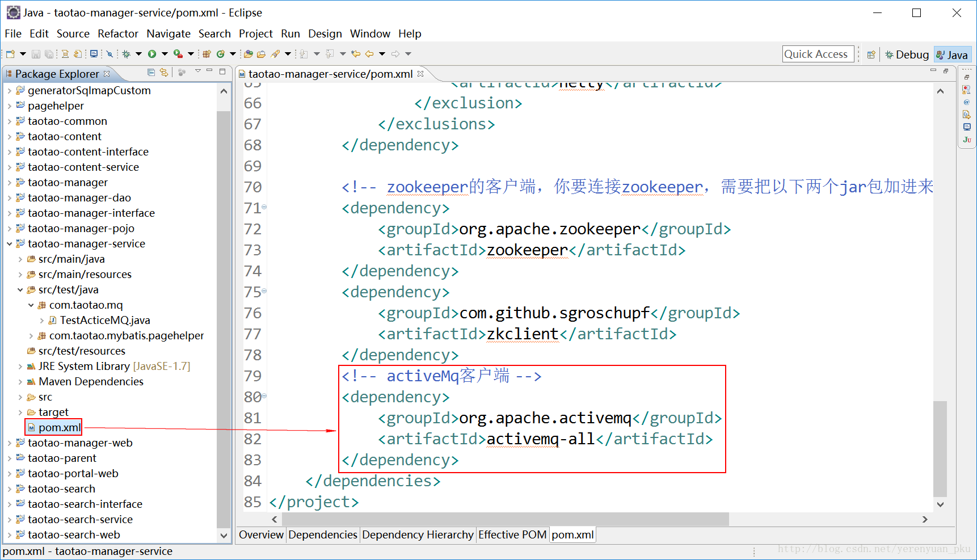Viewport: 977px width, 560px height.
Task: Click the Open Task folder icon
Action: coord(261,54)
